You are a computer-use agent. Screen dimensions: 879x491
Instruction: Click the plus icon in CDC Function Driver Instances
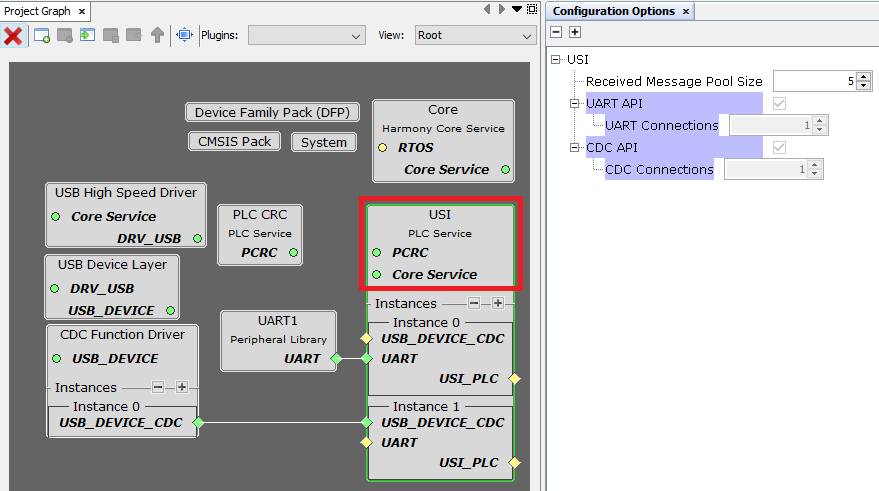[181, 387]
